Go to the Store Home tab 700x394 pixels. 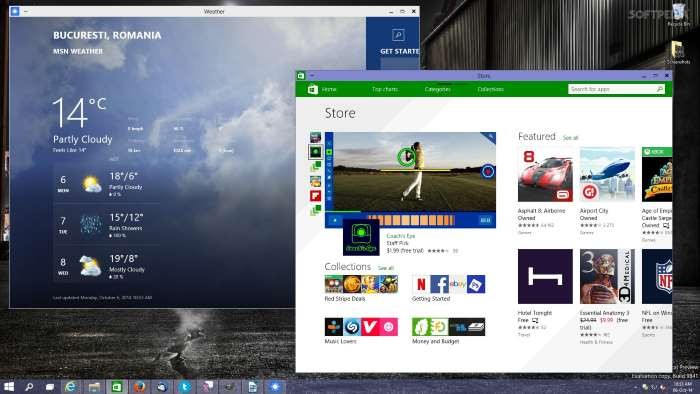click(329, 89)
